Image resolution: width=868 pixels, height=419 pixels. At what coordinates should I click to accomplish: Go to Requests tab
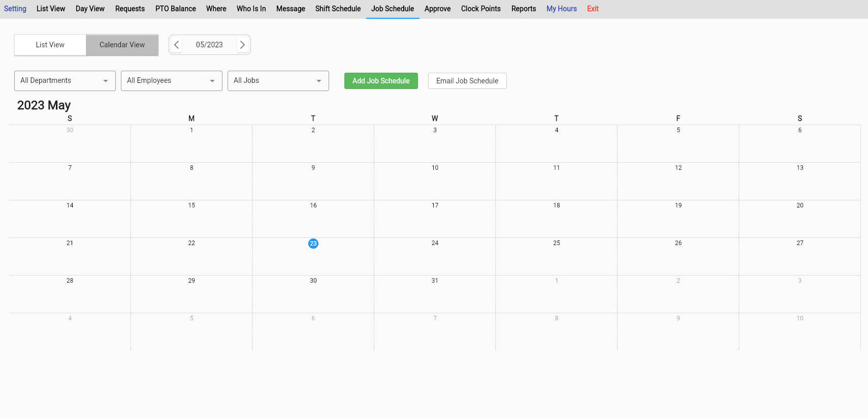click(x=130, y=9)
